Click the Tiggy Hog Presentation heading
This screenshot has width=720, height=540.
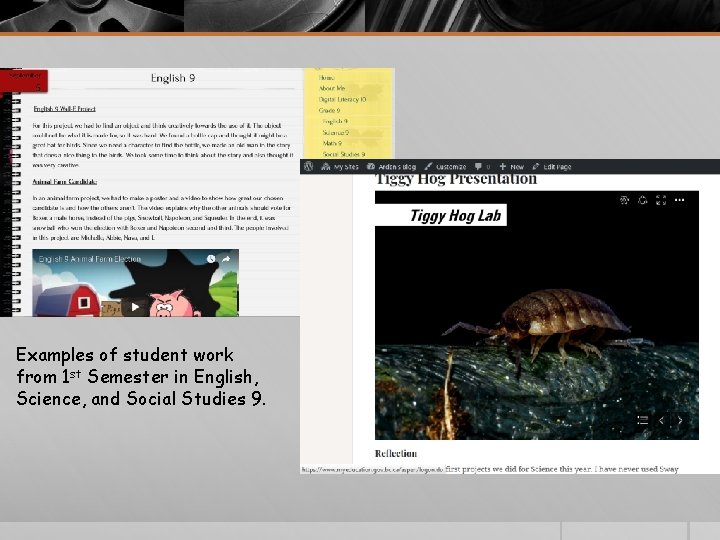point(456,179)
